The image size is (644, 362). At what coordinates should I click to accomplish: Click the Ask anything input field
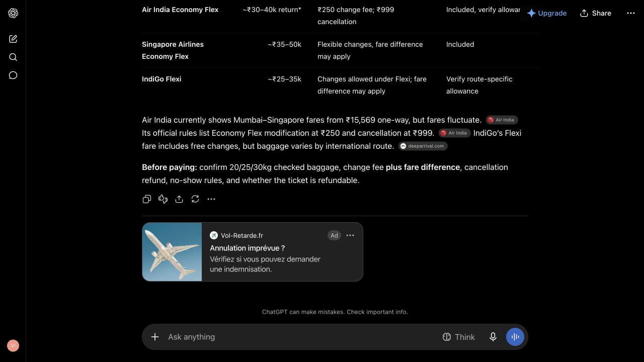(302, 337)
